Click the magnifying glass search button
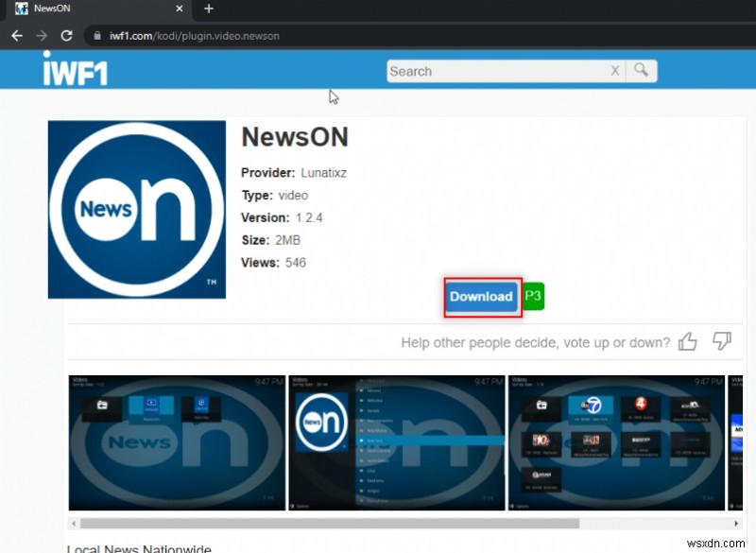Image resolution: width=756 pixels, height=553 pixels. pyautogui.click(x=642, y=71)
